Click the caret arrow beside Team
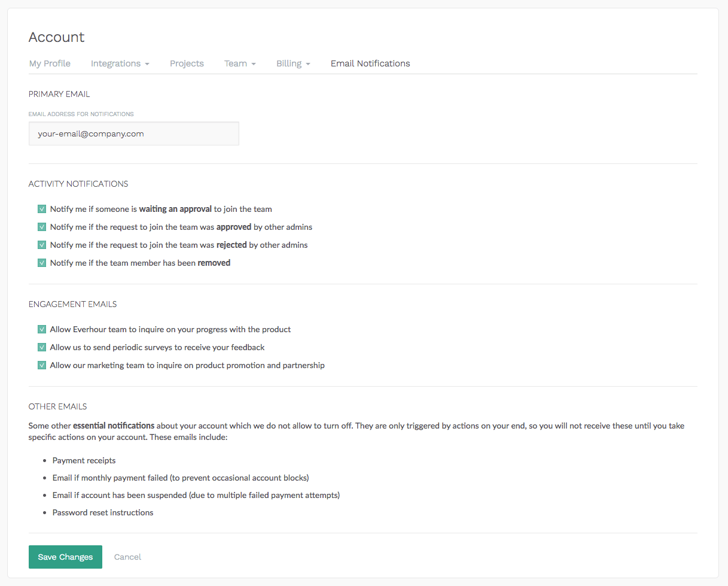This screenshot has width=728, height=586. tap(254, 64)
